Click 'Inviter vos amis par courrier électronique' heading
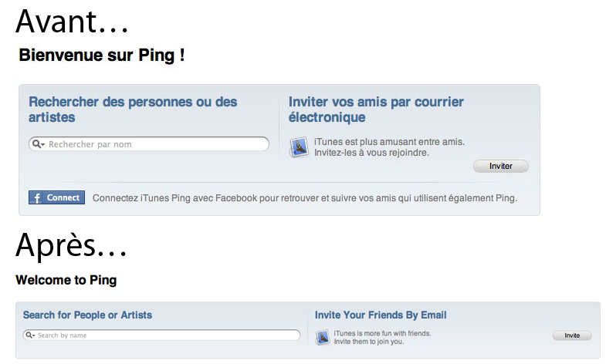The image size is (606, 364). (x=376, y=110)
